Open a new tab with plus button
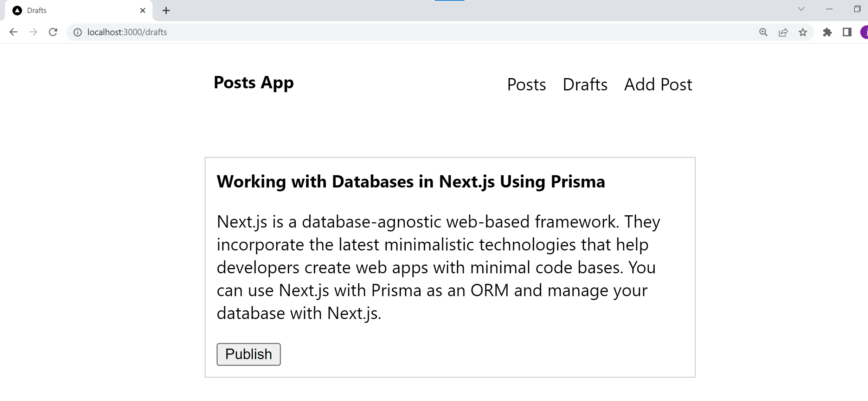 pos(166,11)
